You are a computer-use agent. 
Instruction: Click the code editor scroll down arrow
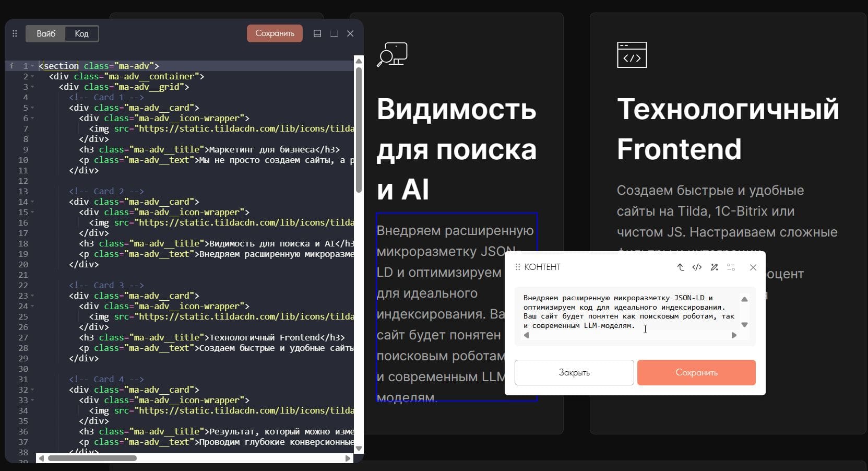(x=359, y=449)
